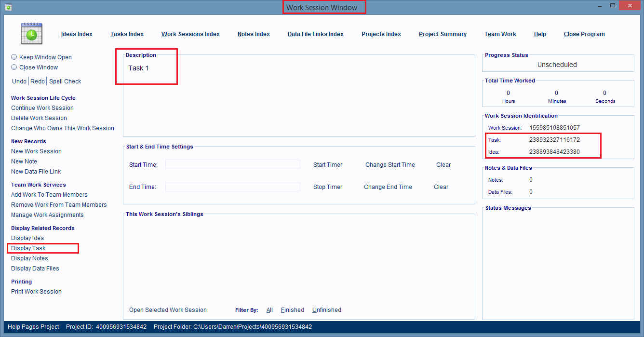Click Start Timer

click(x=328, y=165)
